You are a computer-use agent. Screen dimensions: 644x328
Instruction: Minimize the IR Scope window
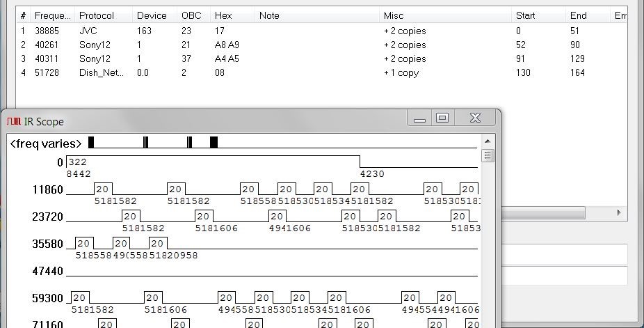(x=419, y=119)
